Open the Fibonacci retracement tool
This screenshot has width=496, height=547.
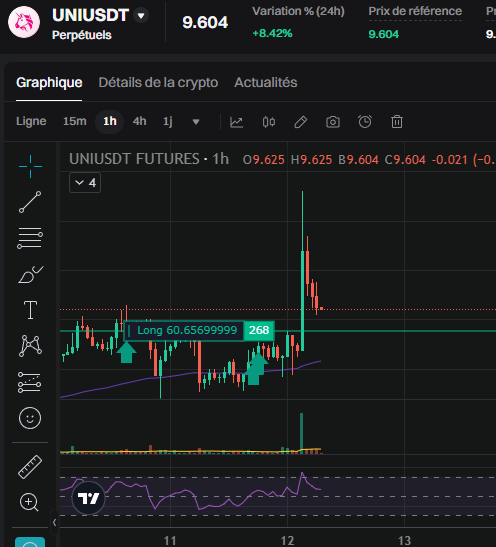click(x=30, y=238)
